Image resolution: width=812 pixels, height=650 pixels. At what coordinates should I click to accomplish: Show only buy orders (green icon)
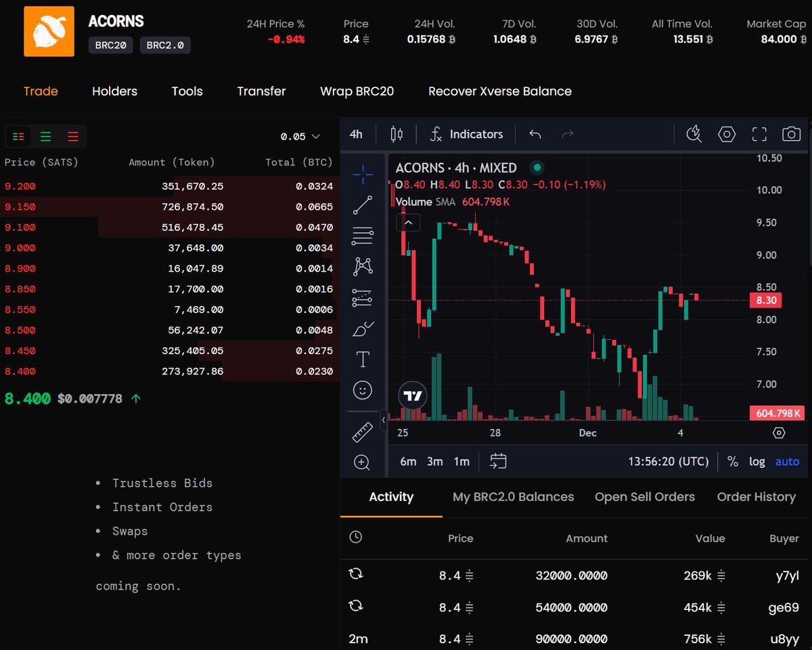45,137
